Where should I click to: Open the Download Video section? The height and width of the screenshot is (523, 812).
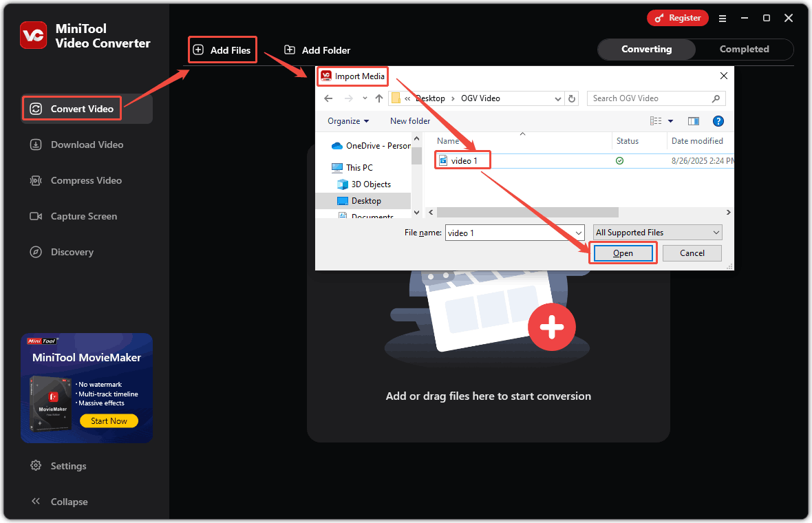(76, 145)
